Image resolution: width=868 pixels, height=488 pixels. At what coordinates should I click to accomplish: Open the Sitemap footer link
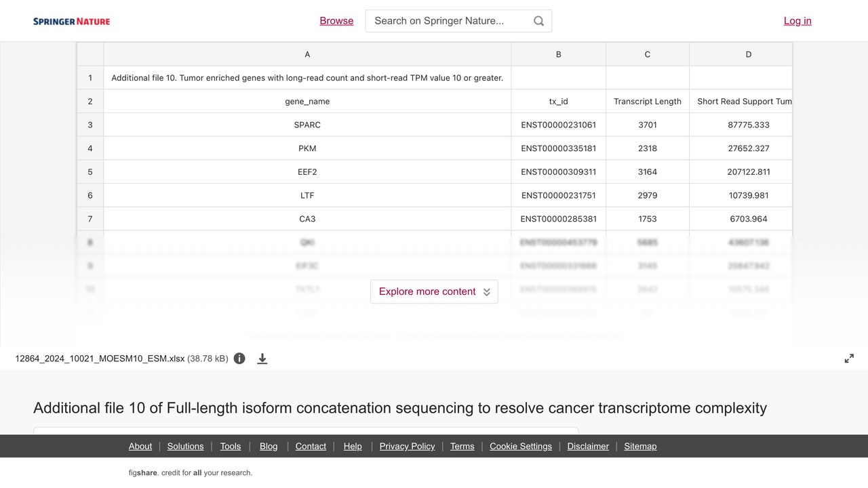click(x=640, y=446)
